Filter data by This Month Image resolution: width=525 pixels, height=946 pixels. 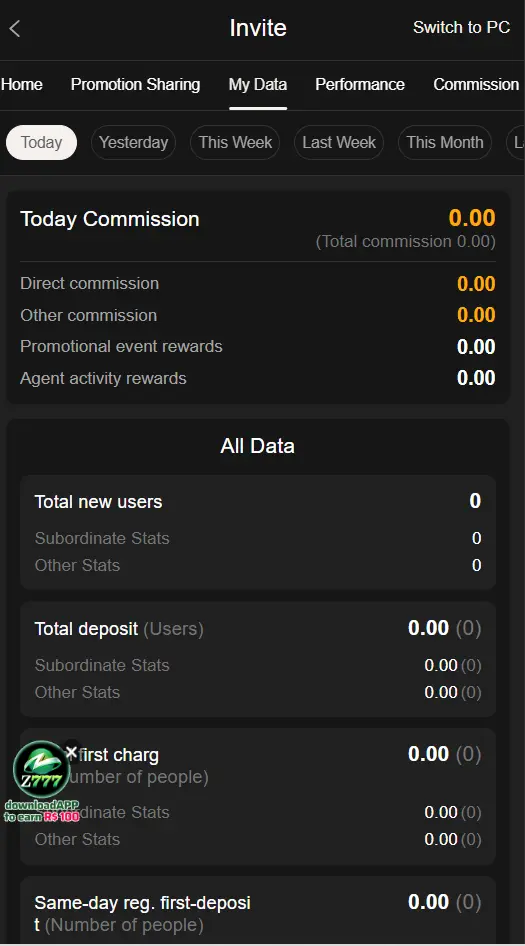[x=445, y=142]
